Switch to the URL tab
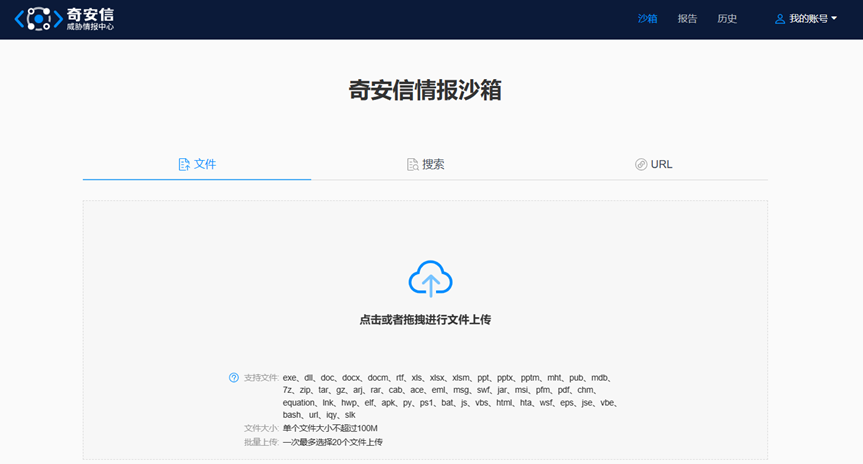This screenshot has width=863, height=464. click(x=654, y=164)
